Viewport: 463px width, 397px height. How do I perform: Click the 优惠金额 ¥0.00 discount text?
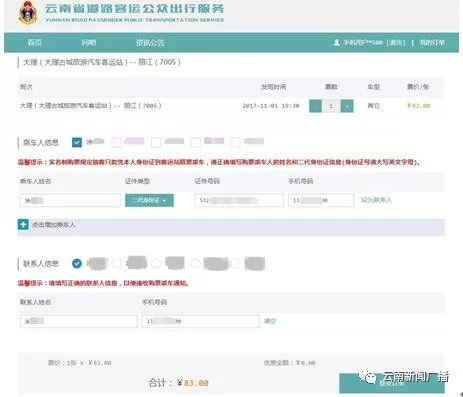click(289, 363)
